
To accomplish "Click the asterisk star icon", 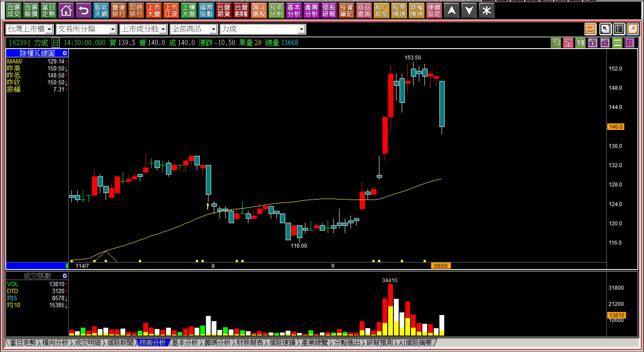I will (487, 11).
